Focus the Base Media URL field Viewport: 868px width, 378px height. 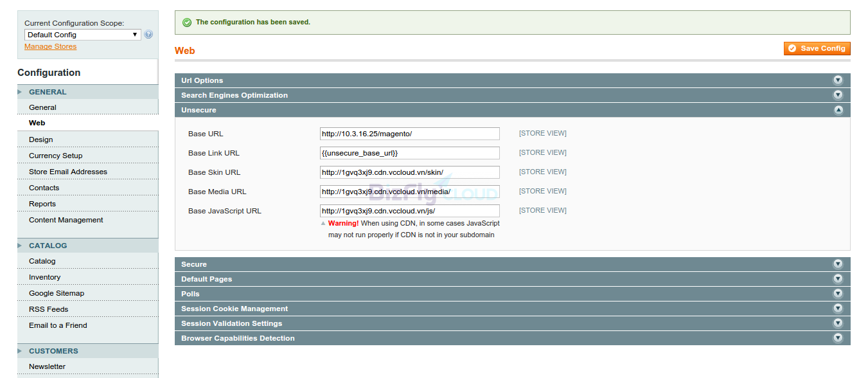tap(409, 192)
